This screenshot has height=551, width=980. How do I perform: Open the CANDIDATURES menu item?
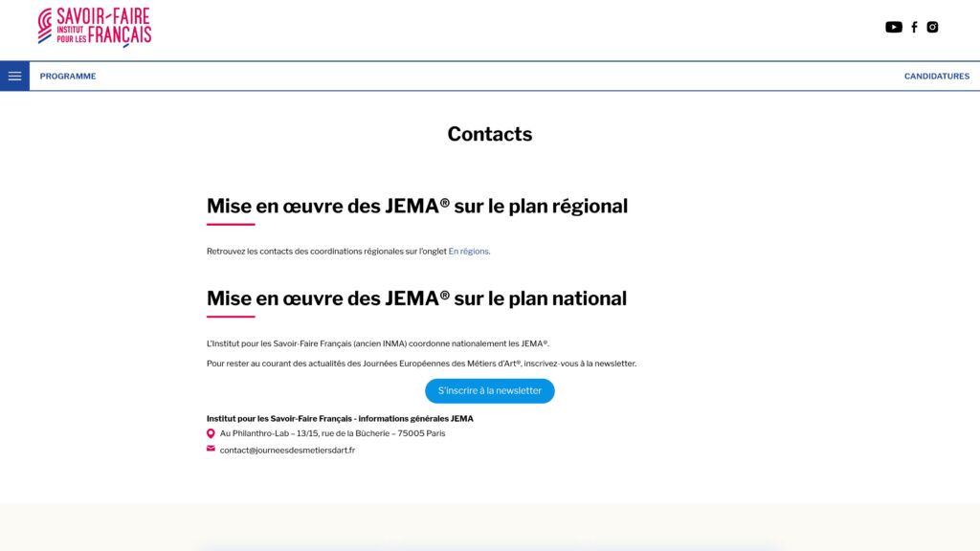pyautogui.click(x=936, y=77)
